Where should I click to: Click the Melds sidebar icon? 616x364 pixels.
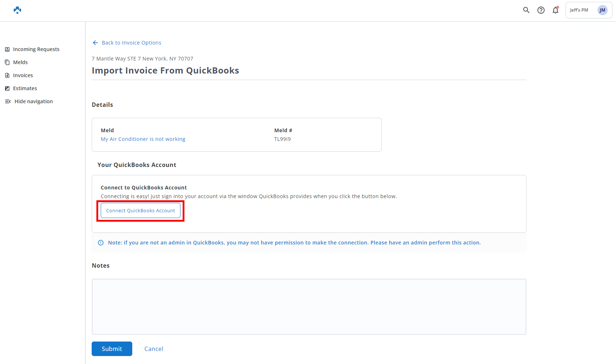click(7, 62)
